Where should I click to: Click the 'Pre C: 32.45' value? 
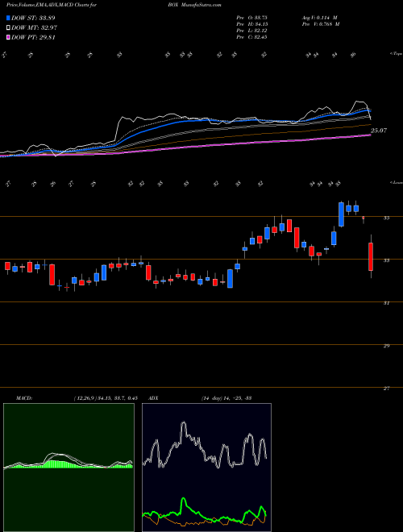253,37
